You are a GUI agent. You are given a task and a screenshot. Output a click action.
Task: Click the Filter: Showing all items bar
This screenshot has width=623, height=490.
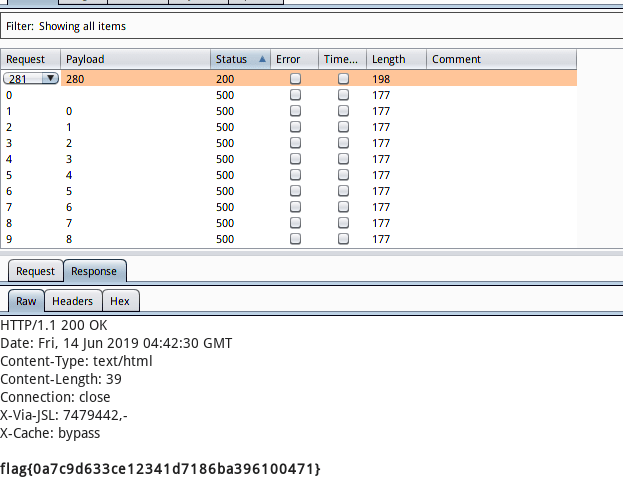tap(312, 26)
